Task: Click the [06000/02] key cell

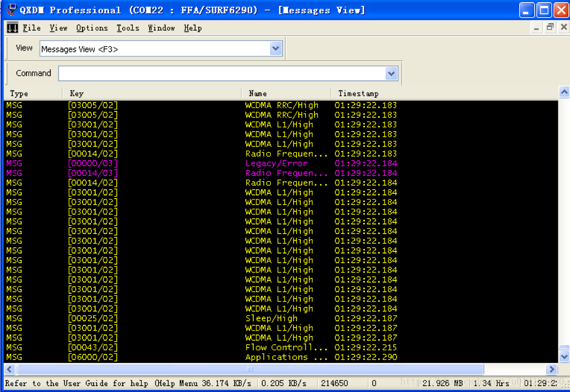Action: (93, 357)
